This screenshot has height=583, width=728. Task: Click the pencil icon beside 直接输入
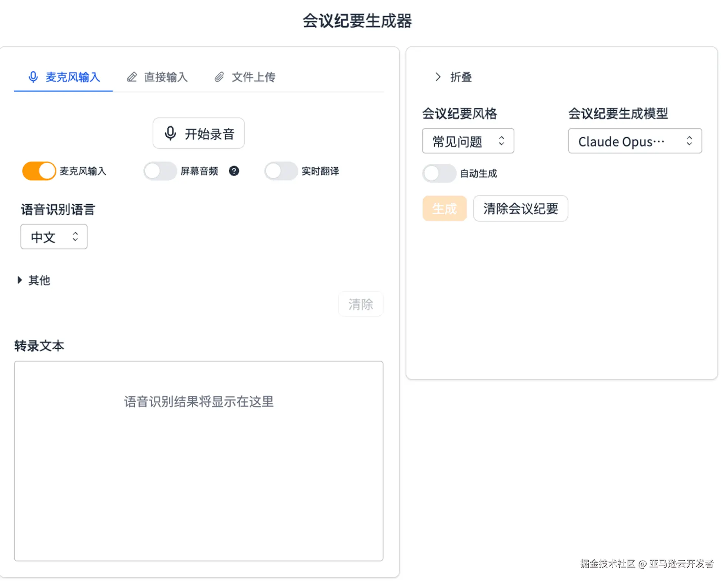[x=132, y=77]
